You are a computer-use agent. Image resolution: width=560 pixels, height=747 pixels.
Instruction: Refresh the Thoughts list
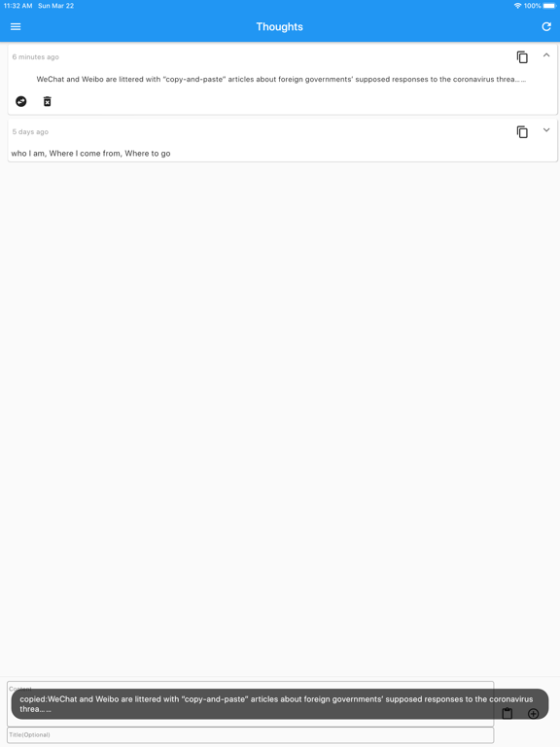(546, 26)
